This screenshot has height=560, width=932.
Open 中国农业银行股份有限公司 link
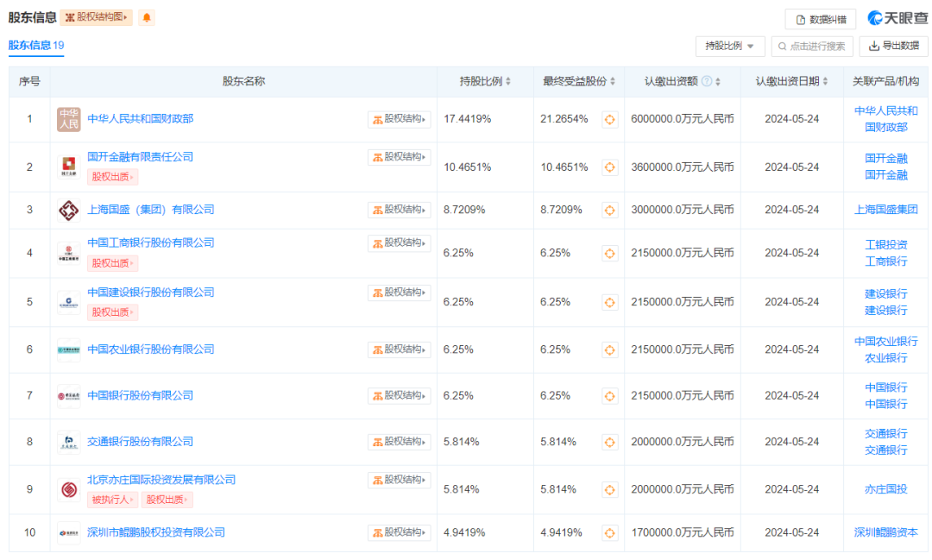tap(150, 349)
